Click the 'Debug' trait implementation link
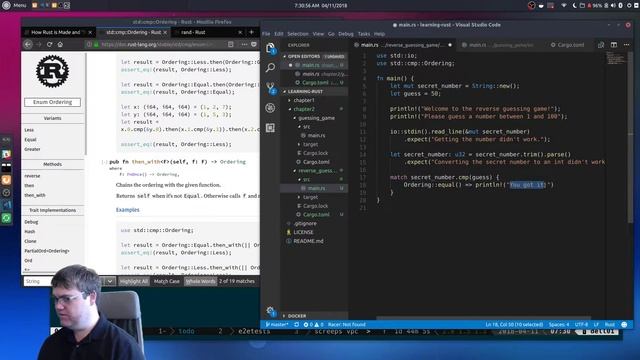 [31, 222]
